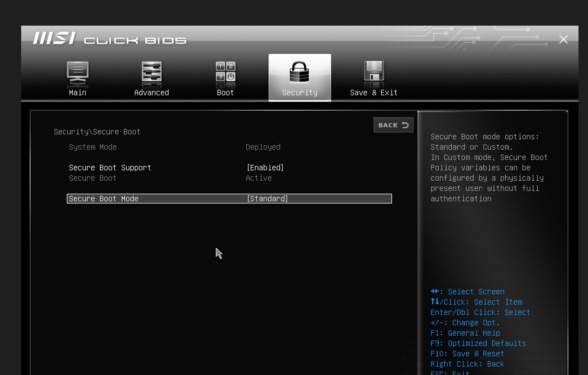Click the Security padlock icon
Image resolution: width=588 pixels, height=375 pixels.
[299, 72]
